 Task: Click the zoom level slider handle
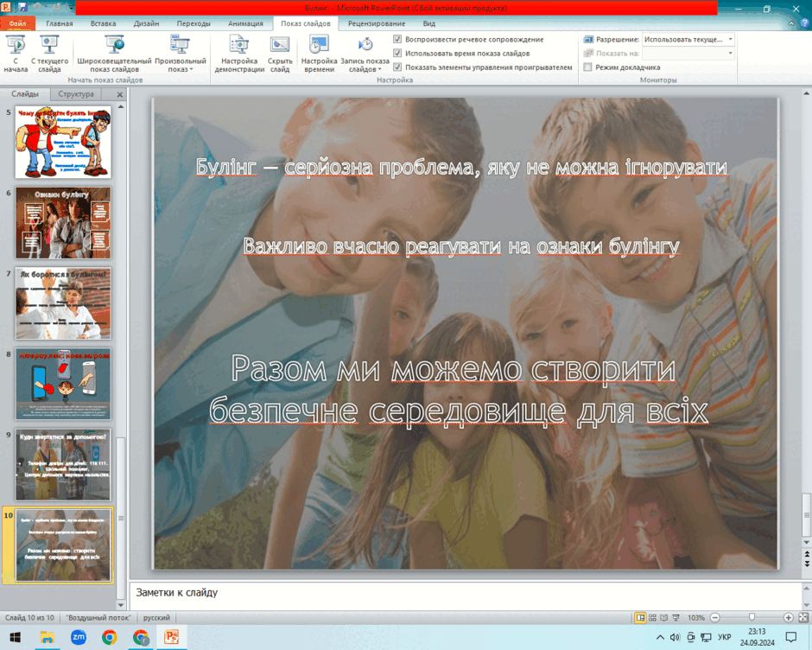click(x=752, y=617)
